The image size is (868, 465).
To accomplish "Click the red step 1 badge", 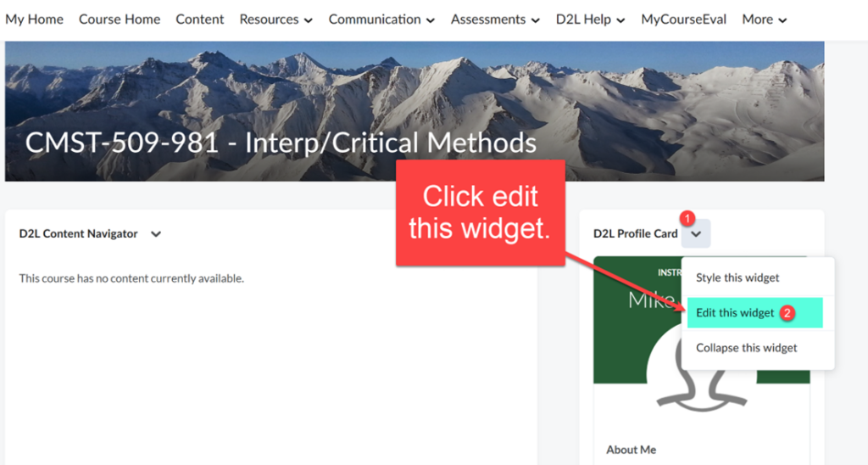I will coord(687,218).
